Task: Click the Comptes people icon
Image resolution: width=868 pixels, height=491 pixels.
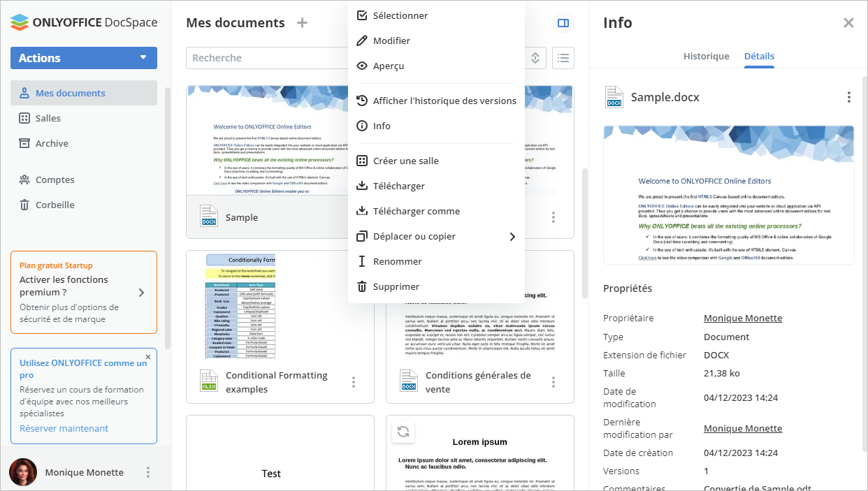Action: tap(24, 179)
